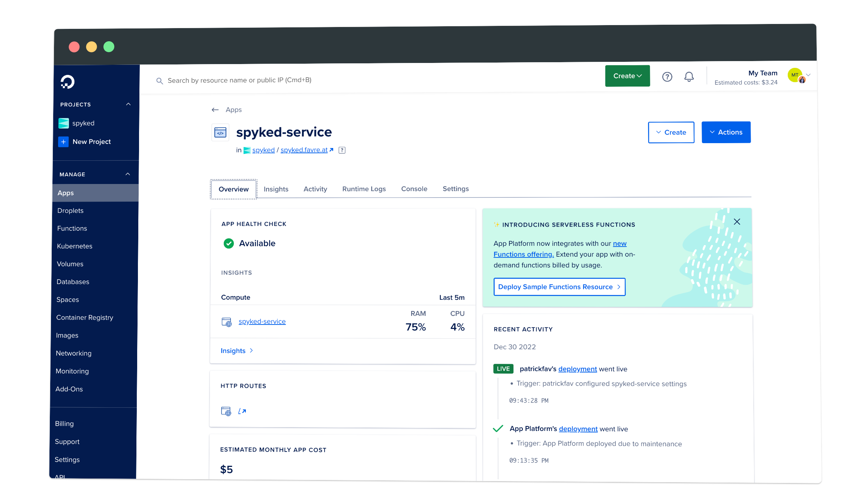This screenshot has width=862, height=504.
Task: Switch to the Console tab
Action: pos(414,189)
